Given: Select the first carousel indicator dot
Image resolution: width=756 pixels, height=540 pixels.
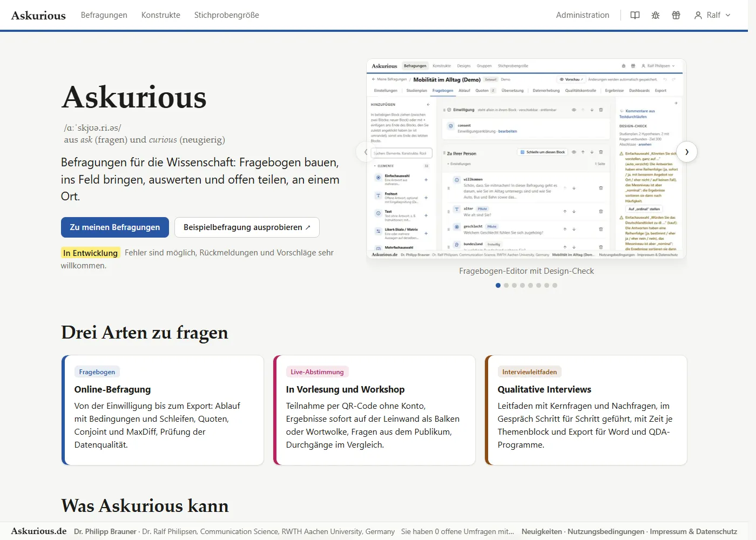Looking at the screenshot, I should coord(498,285).
